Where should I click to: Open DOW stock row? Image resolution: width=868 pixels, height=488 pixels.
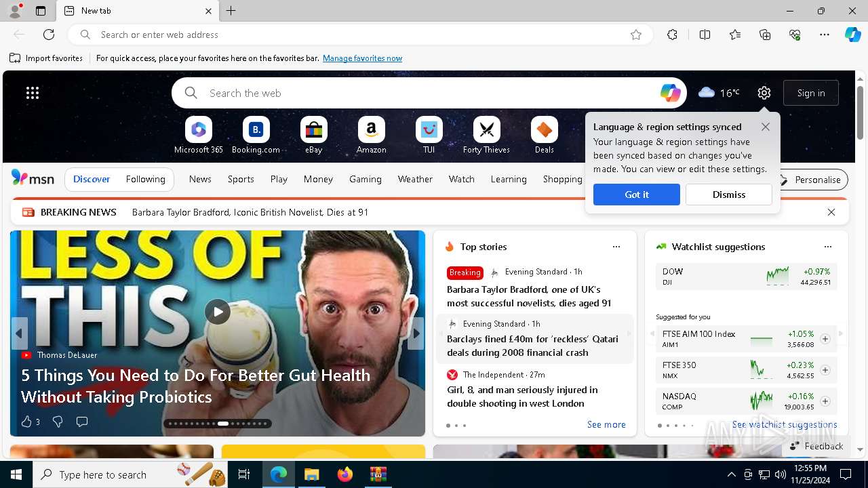(x=747, y=277)
